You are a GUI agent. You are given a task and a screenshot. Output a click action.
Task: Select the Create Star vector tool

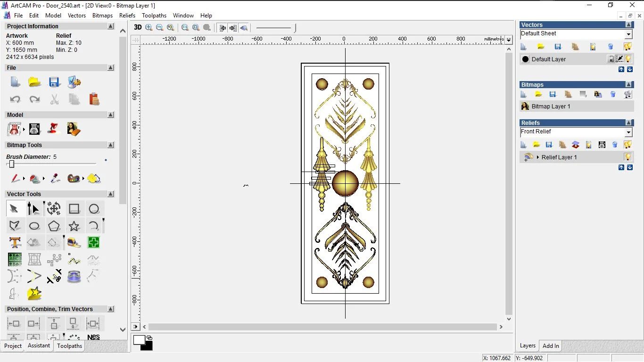[x=74, y=226]
